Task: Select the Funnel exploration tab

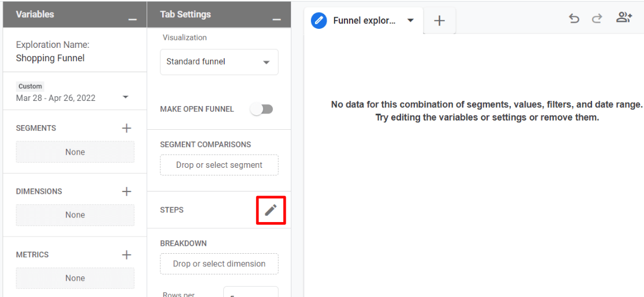Action: (x=364, y=21)
